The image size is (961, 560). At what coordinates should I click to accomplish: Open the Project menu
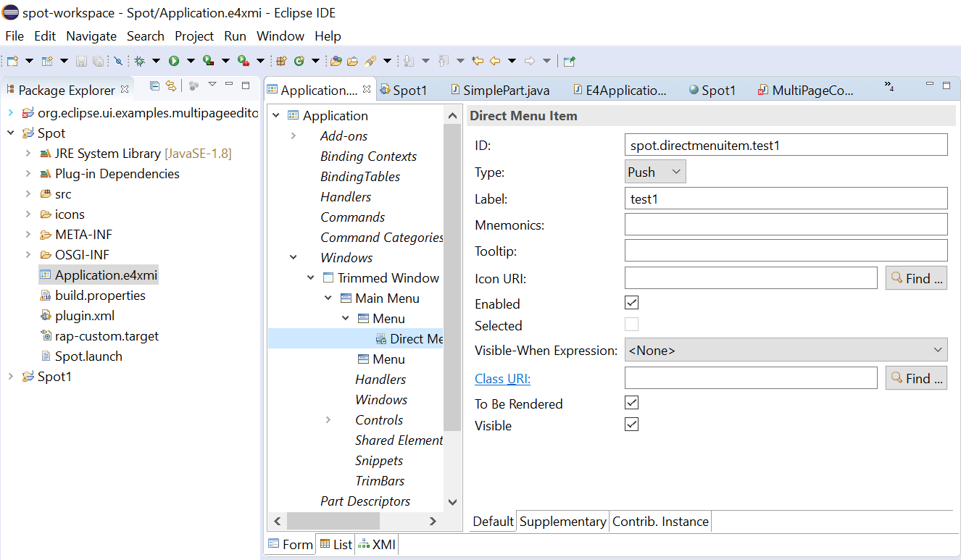(x=194, y=35)
